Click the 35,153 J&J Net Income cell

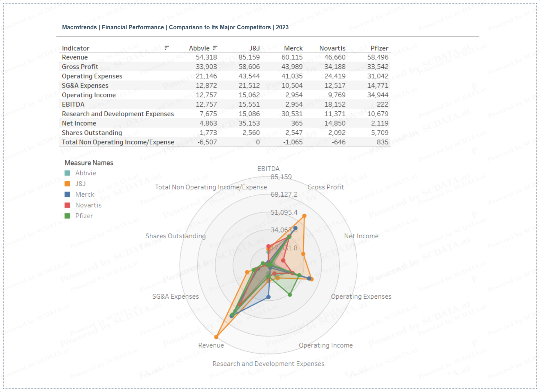tap(249, 123)
